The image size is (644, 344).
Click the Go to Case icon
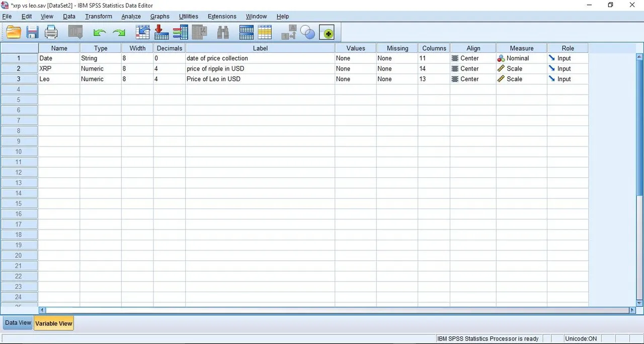click(x=143, y=33)
